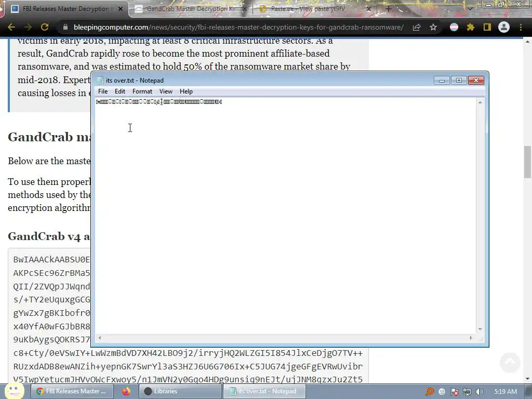Minimize the Chrome browser window
Viewport: 532px width, 399px height.
[488, 5]
